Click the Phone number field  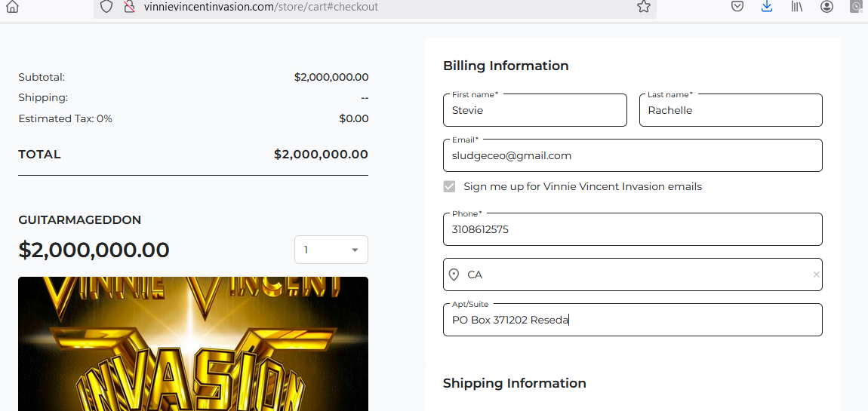[632, 230]
